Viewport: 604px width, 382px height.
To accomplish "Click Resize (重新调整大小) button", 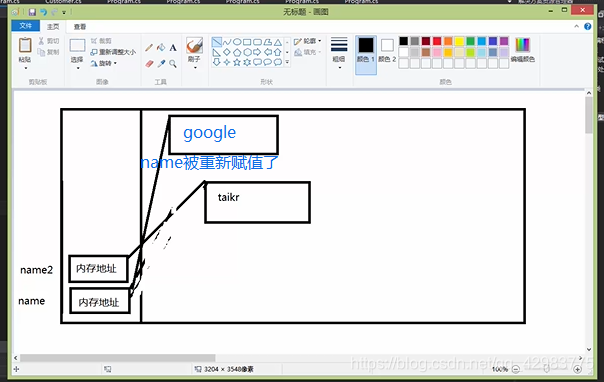I will (x=113, y=52).
